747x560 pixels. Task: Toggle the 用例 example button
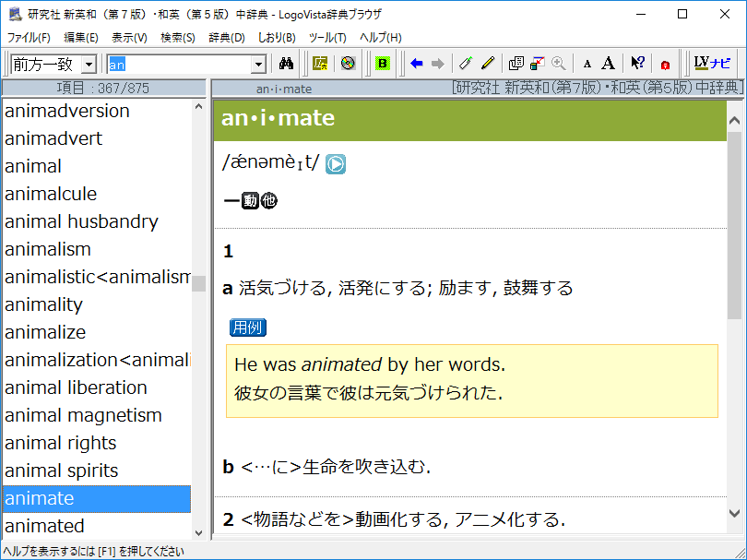[247, 328]
